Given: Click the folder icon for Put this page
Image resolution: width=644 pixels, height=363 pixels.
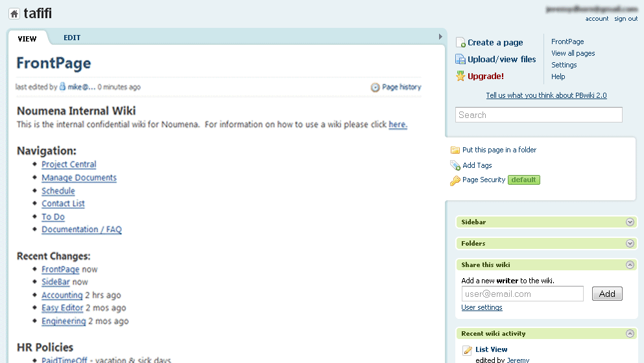Looking at the screenshot, I should 455,150.
